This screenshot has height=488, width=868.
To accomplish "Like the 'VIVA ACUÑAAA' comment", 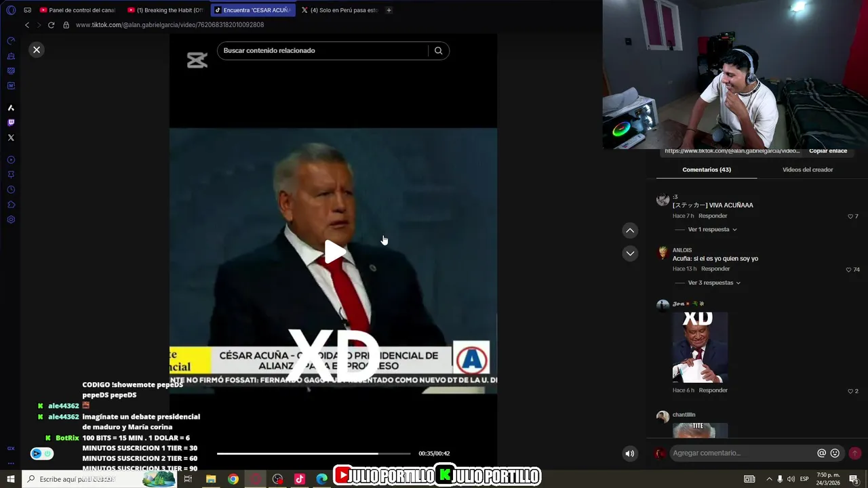I will click(x=850, y=216).
